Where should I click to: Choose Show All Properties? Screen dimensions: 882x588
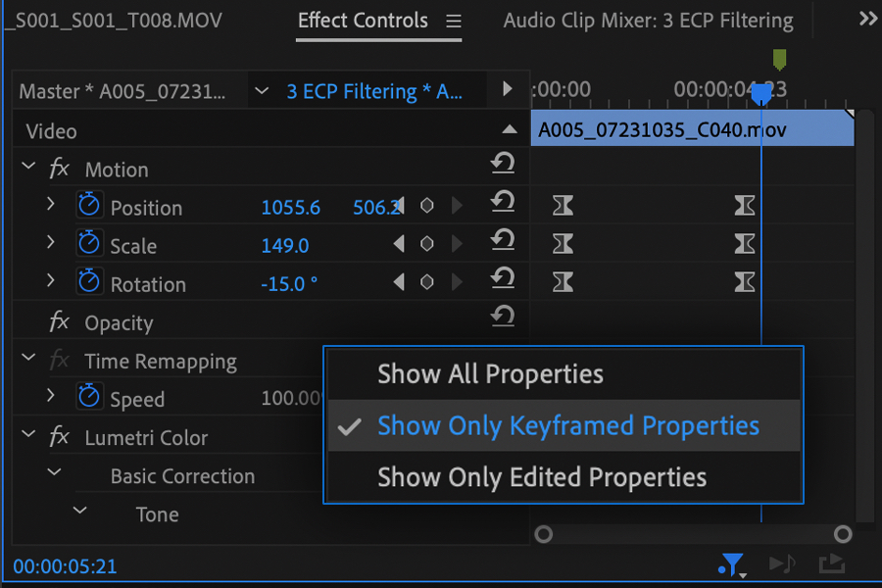pos(490,374)
